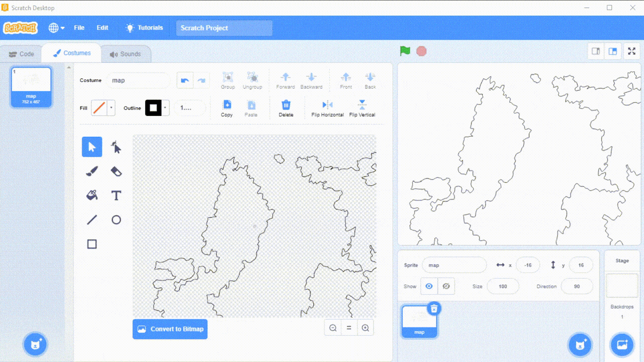The image size is (644, 362).
Task: Enter full screen stage mode
Action: point(632,51)
